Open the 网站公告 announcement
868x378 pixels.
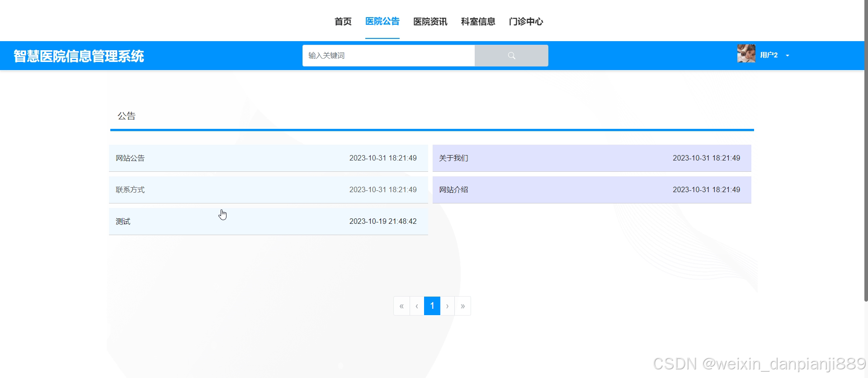pyautogui.click(x=269, y=158)
